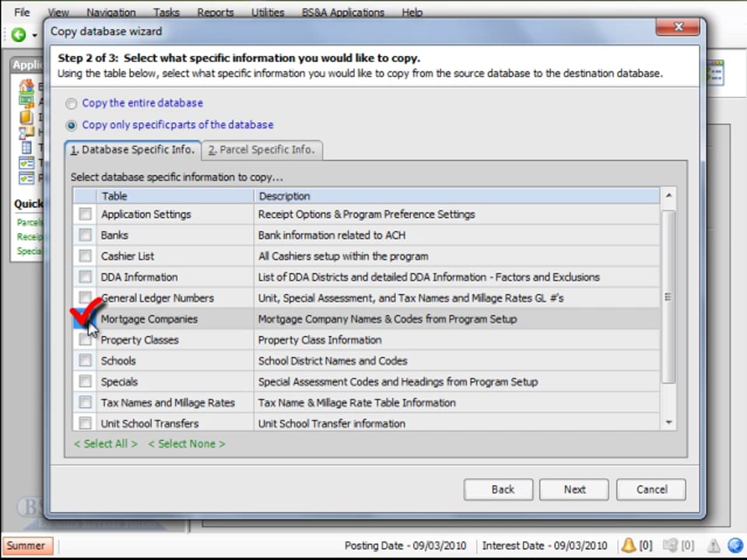The height and width of the screenshot is (560, 747).
Task: Click 'Bank information related to ACH' description
Action: 331,235
